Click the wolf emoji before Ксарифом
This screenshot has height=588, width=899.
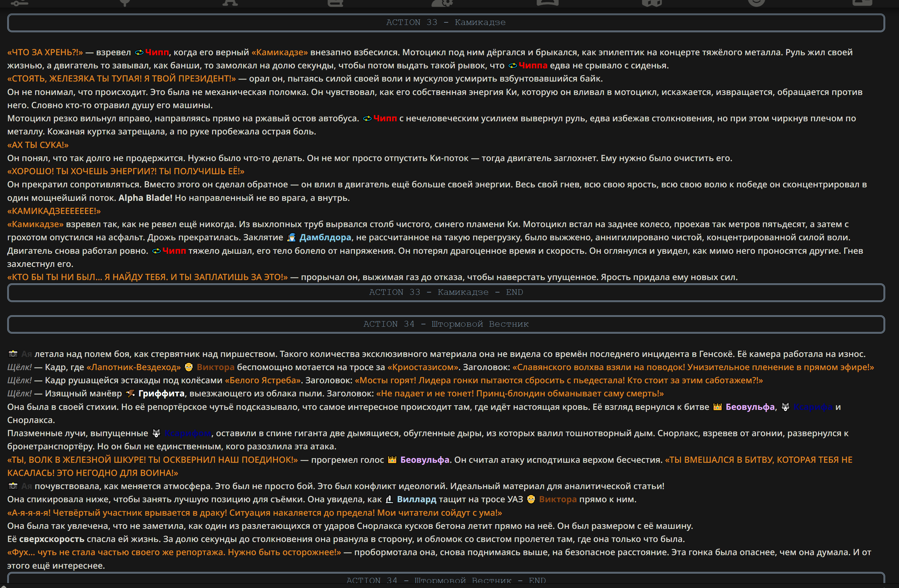(156, 434)
